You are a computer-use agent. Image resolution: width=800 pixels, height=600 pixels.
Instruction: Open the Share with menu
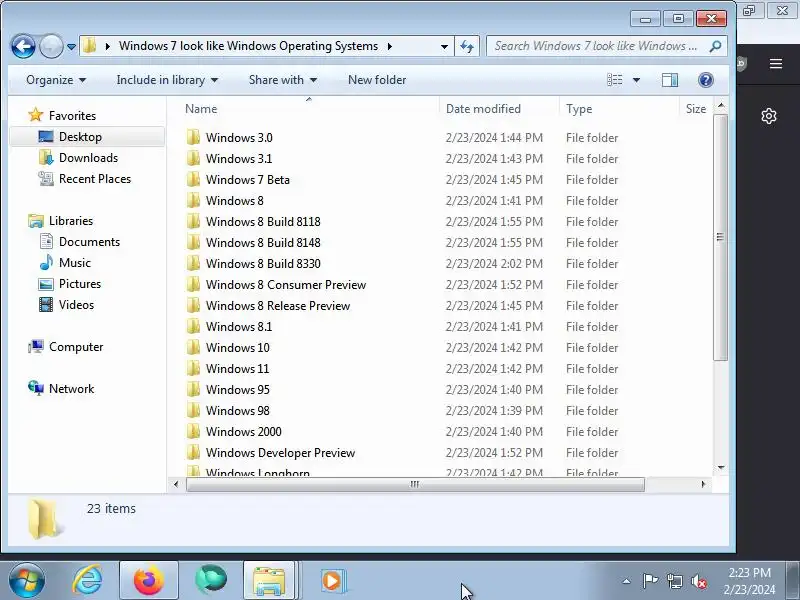tap(283, 80)
